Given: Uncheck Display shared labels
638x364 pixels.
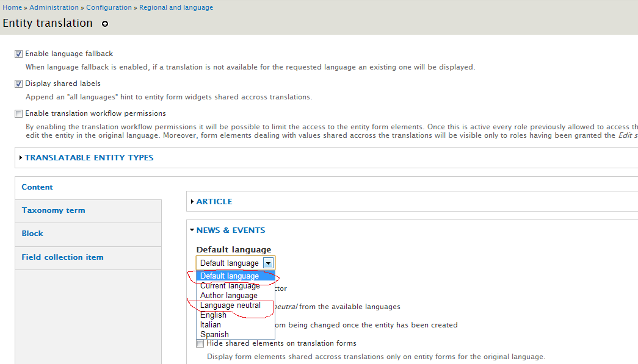Looking at the screenshot, I should [18, 84].
